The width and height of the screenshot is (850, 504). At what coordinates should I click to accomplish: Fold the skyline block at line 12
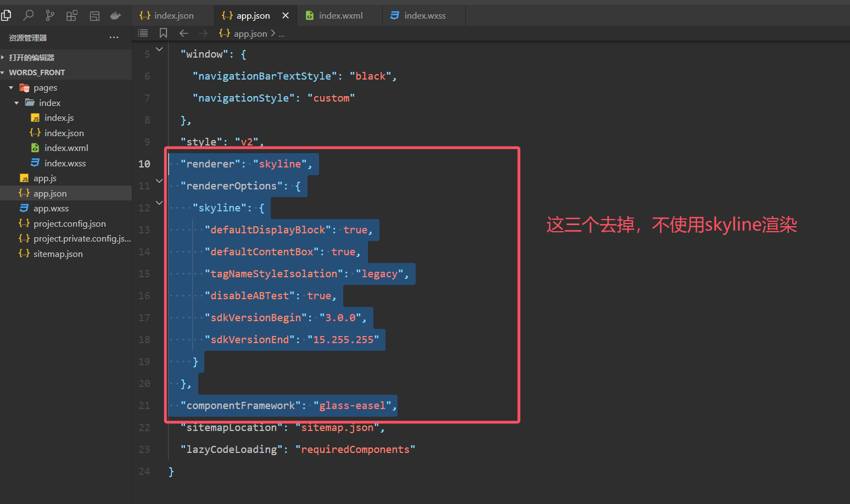[159, 203]
